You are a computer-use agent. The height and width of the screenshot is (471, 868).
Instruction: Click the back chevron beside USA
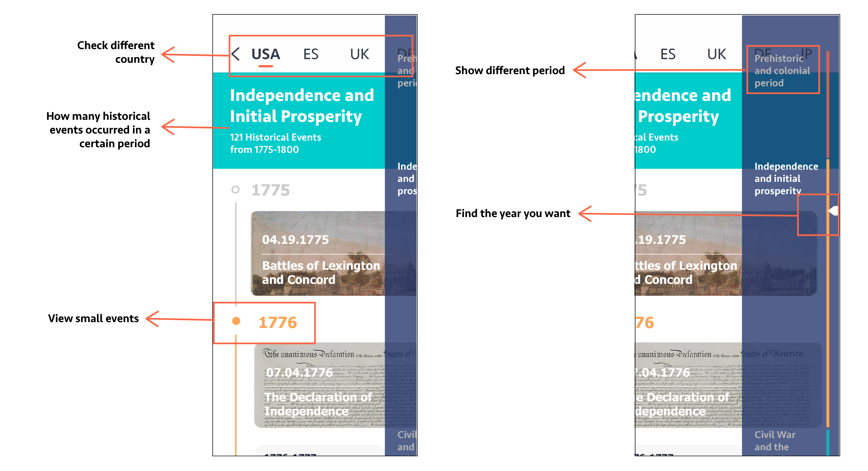(236, 54)
